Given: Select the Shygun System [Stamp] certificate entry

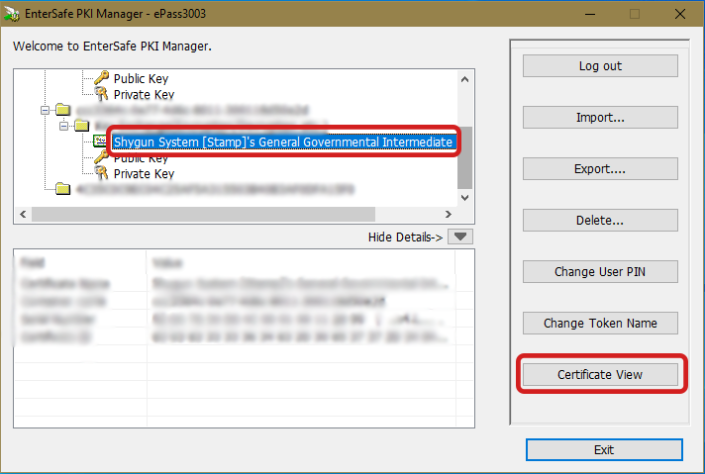Looking at the screenshot, I should coord(283,142).
